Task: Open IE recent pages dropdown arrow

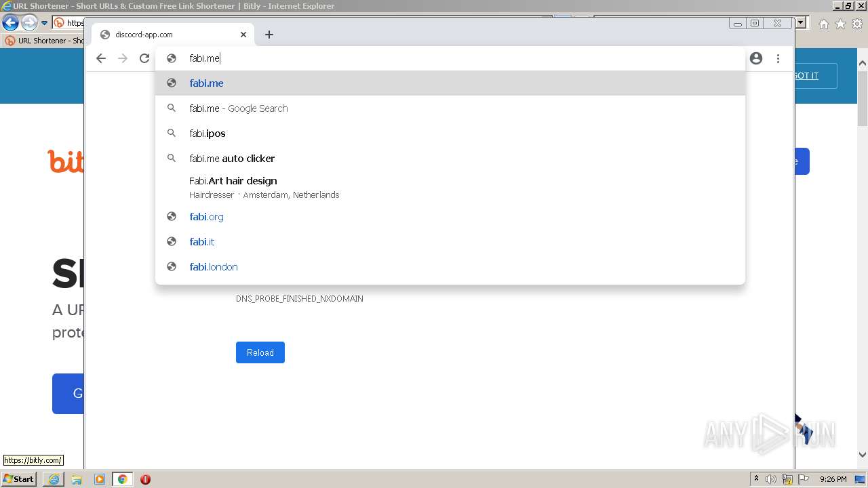Action: pyautogui.click(x=45, y=23)
